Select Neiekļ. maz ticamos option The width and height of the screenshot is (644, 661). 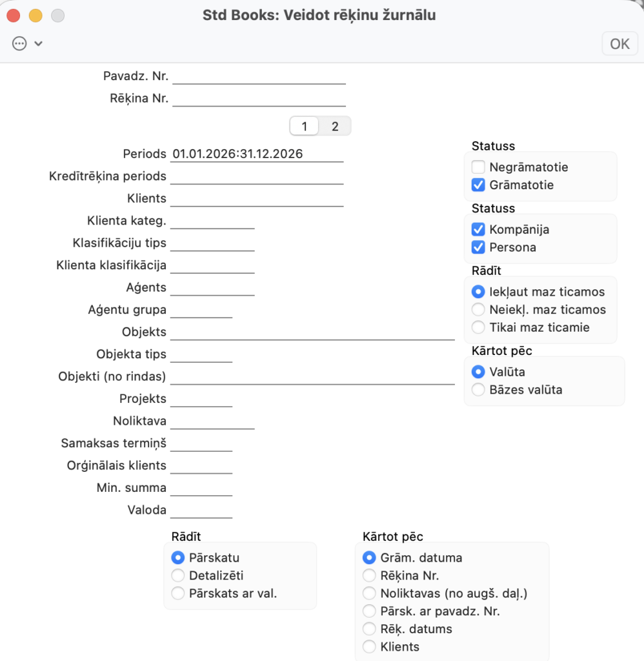pyautogui.click(x=478, y=309)
